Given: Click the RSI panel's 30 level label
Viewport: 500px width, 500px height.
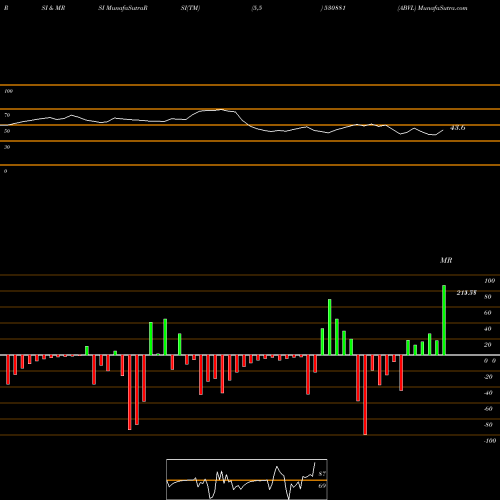Looking at the screenshot, I should point(7,147).
